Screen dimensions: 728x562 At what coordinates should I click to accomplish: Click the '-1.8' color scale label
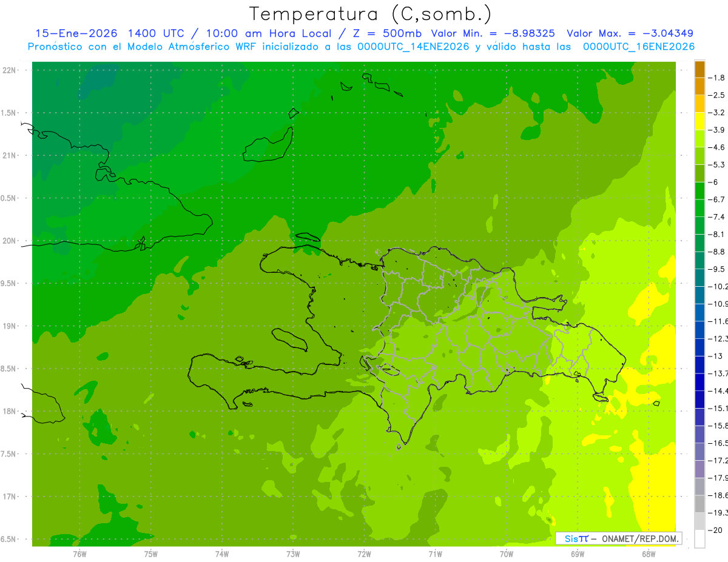coord(716,78)
